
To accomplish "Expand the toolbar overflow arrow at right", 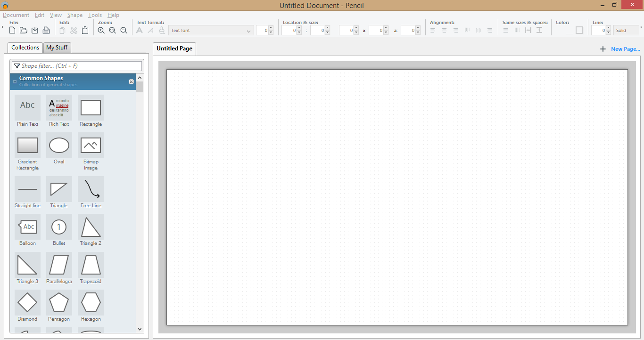I will tap(641, 28).
